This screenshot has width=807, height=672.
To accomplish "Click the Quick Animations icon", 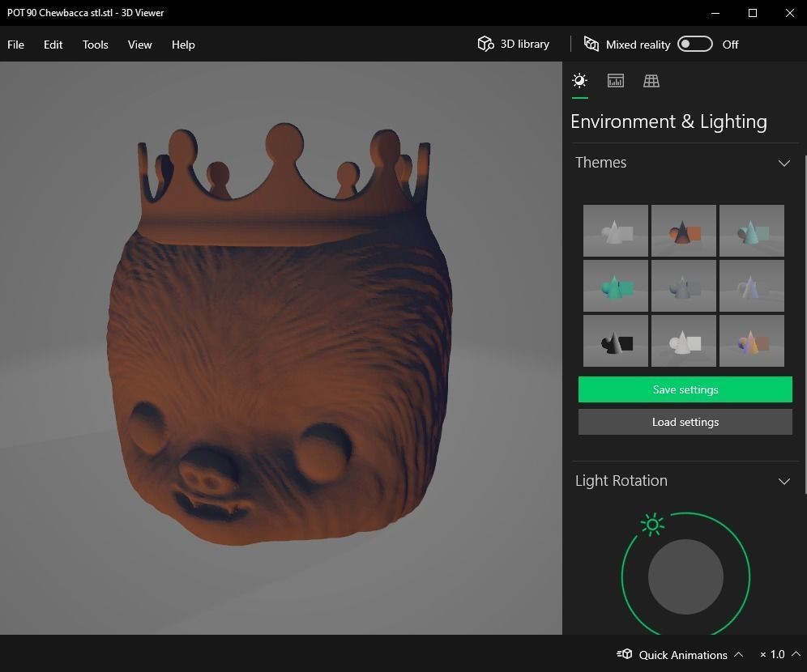I will (625, 654).
